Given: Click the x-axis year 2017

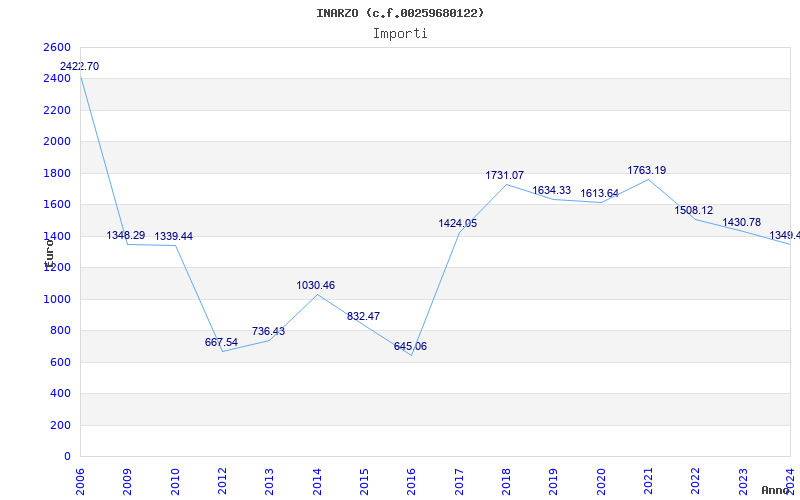Looking at the screenshot, I should tap(459, 481).
